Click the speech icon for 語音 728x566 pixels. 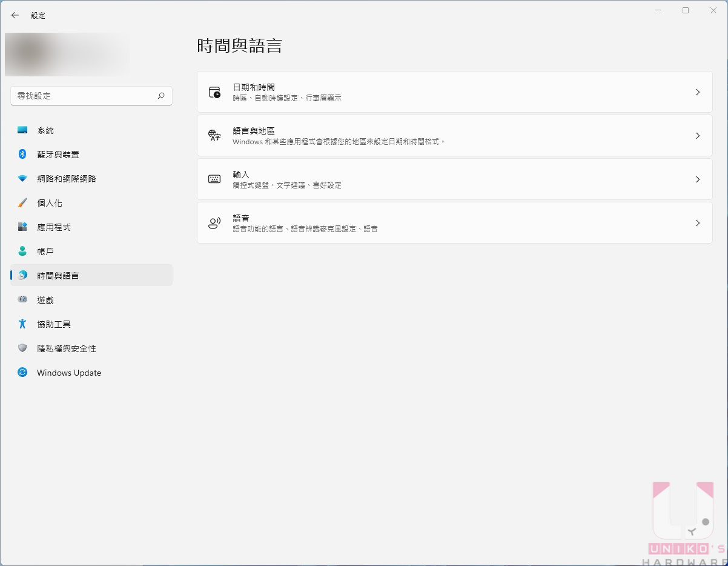pyautogui.click(x=214, y=223)
